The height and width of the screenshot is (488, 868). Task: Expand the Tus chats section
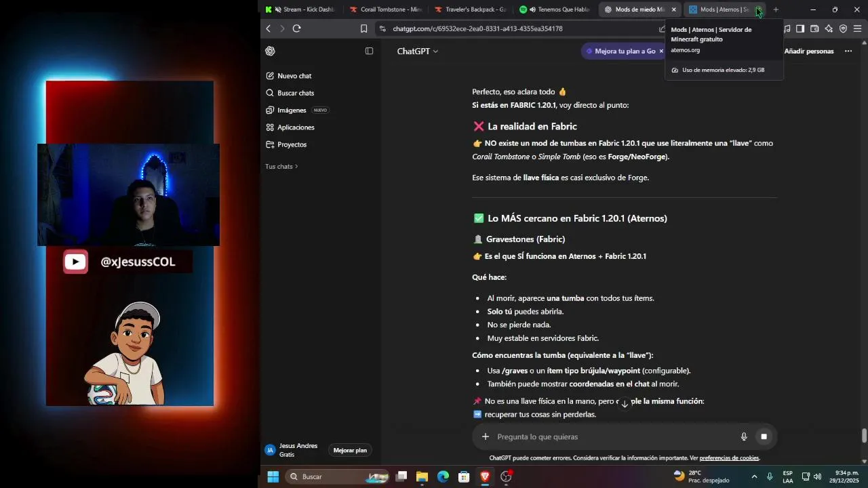[x=281, y=166]
